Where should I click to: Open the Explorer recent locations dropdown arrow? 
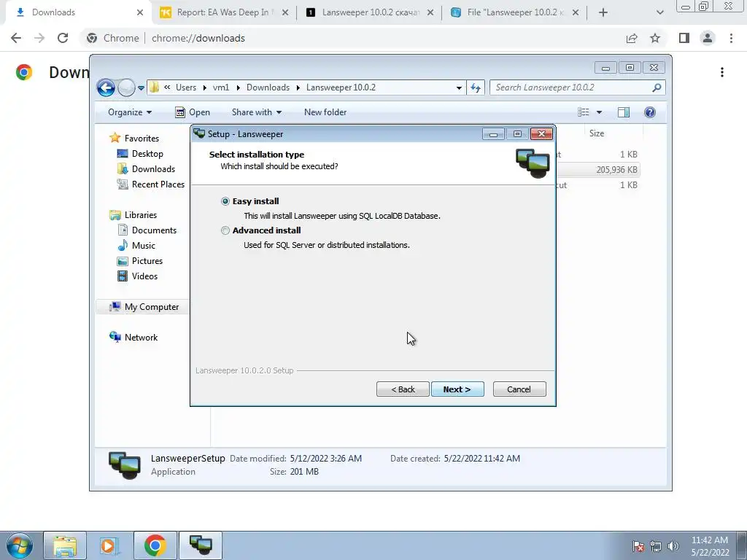(x=141, y=88)
